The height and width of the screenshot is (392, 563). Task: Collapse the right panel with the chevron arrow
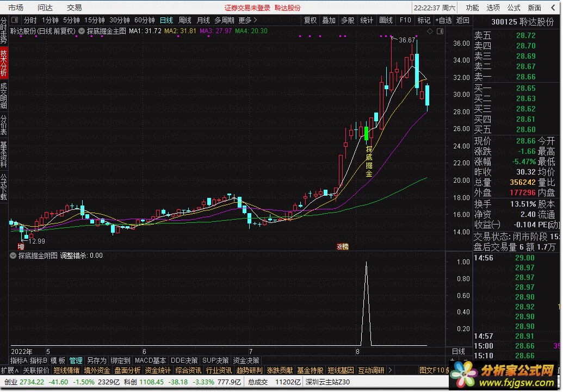coord(554,8)
